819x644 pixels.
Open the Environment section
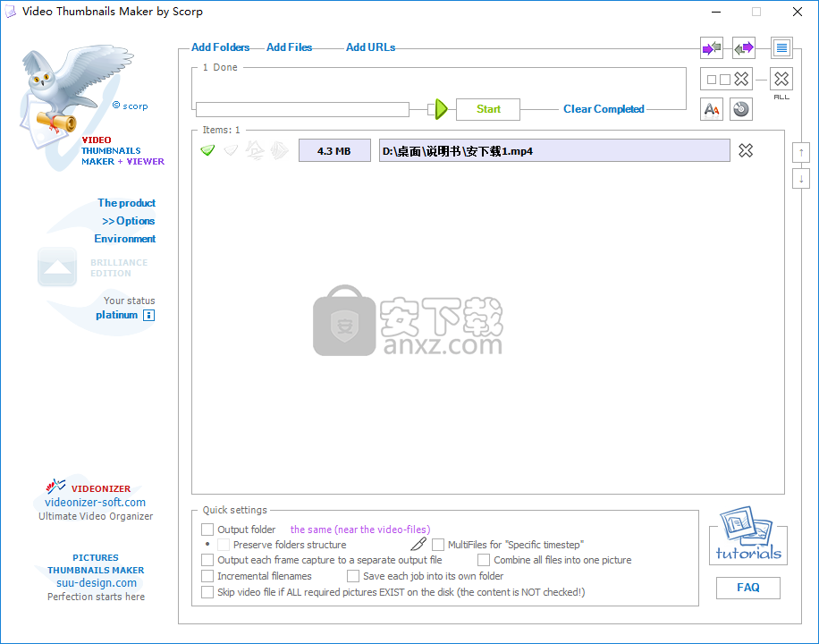125,238
